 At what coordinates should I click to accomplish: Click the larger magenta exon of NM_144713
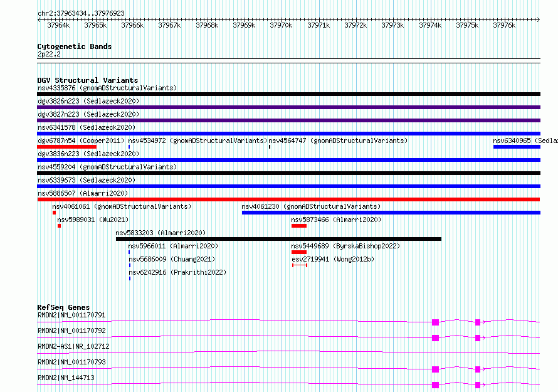(x=435, y=385)
